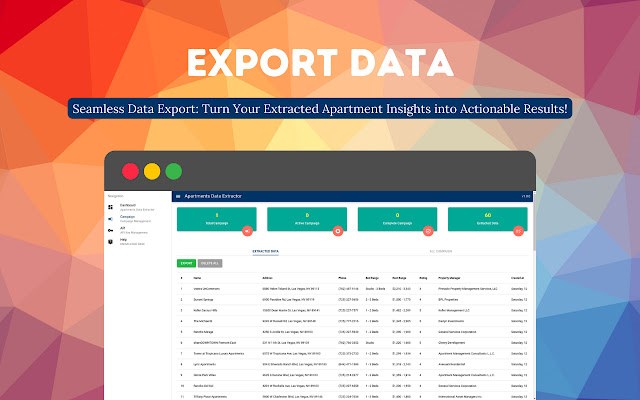Open the API key icon in sidebar
Viewport: 640px width, 400px height.
(x=110, y=230)
